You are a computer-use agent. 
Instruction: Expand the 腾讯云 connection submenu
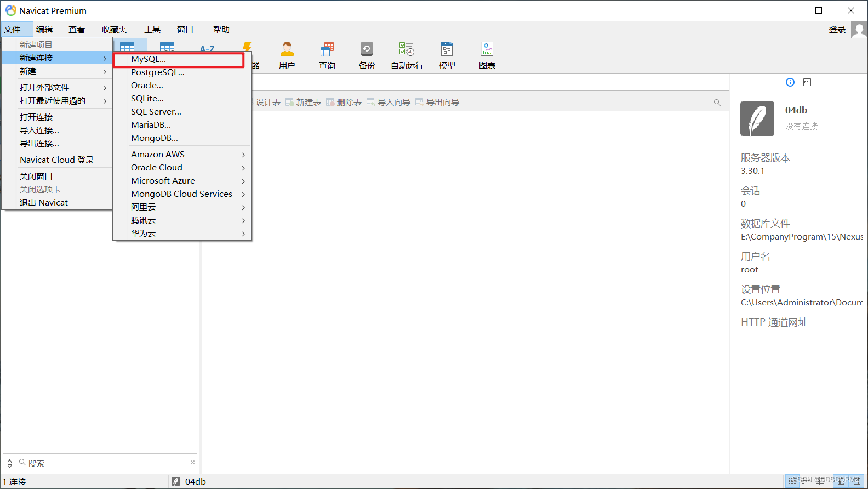click(182, 220)
